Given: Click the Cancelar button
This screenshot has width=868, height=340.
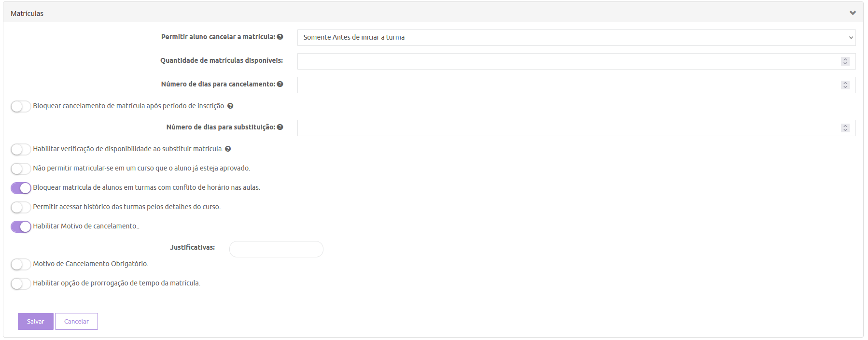Looking at the screenshot, I should (76, 321).
